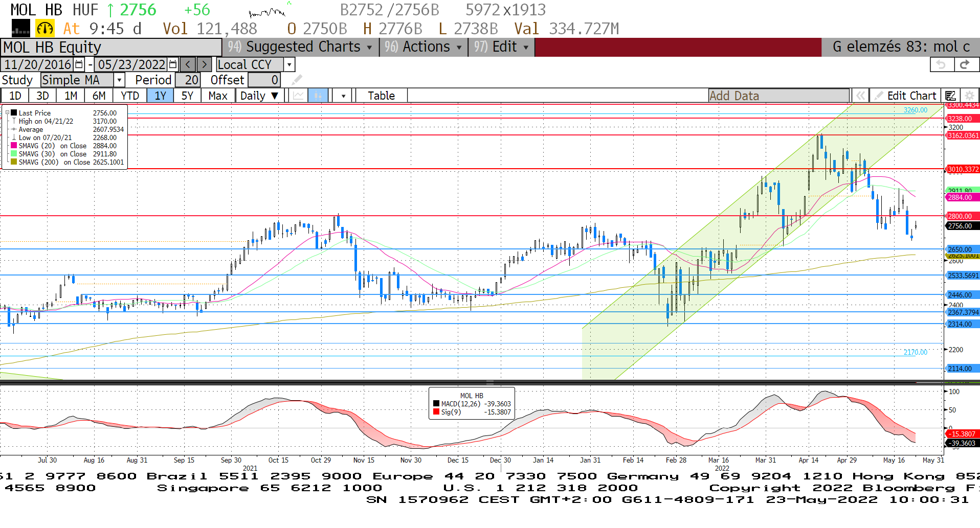980x528 pixels.
Task: Click the redo arrow button
Action: [966, 64]
